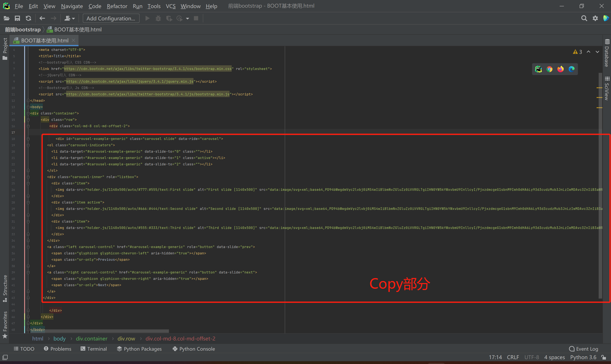Viewport: 611px width, 364px height.
Task: Collapse the carousel-inner div fold marker
Action: [x=28, y=177]
